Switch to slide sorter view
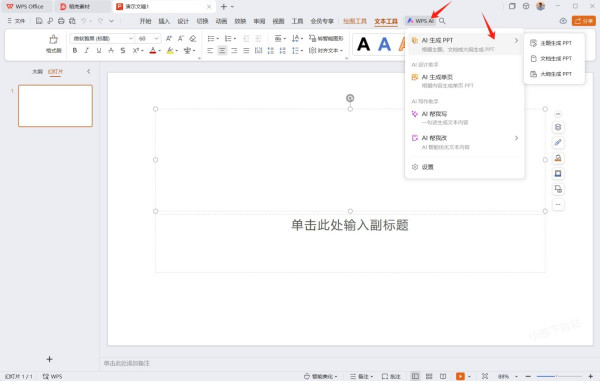600x381 pixels. point(429,376)
